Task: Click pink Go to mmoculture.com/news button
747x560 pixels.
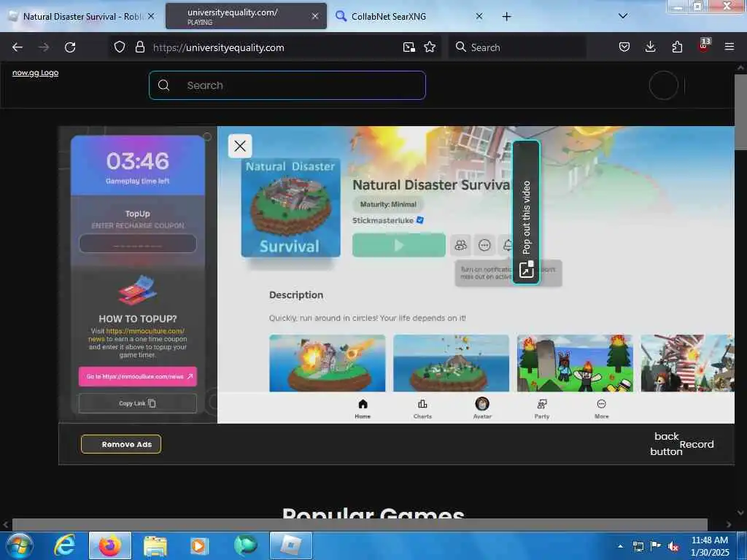Action: (138, 376)
